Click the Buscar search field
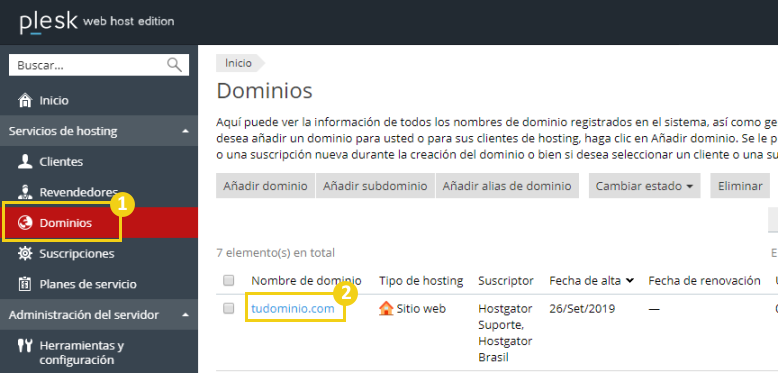The width and height of the screenshot is (778, 373). click(99, 65)
